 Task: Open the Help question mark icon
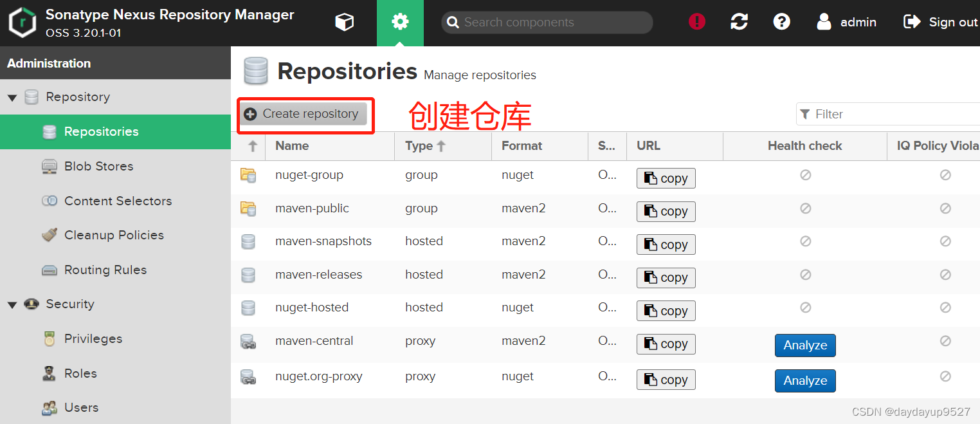point(781,22)
